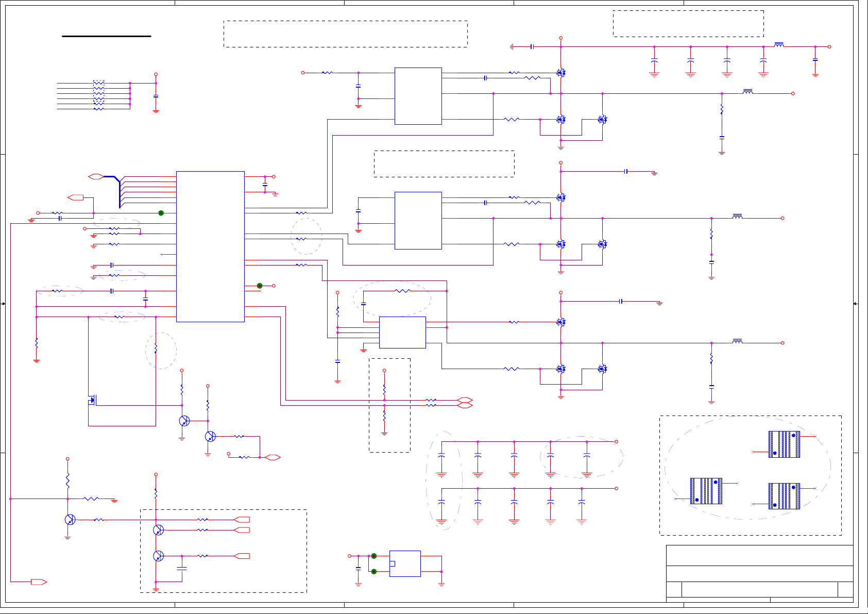This screenshot has width=868, height=614.
Task: Click the high-side MOSFET of the bottom phase
Action: click(561, 322)
